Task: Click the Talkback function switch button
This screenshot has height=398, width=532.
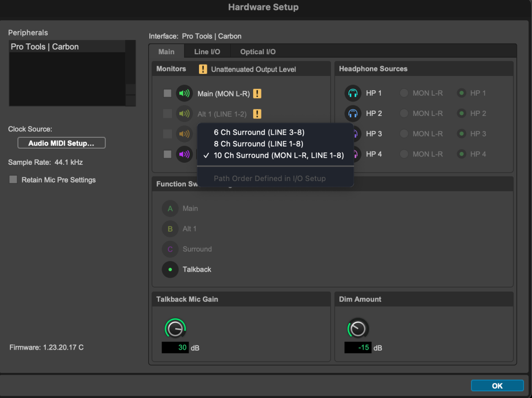Action: click(170, 270)
